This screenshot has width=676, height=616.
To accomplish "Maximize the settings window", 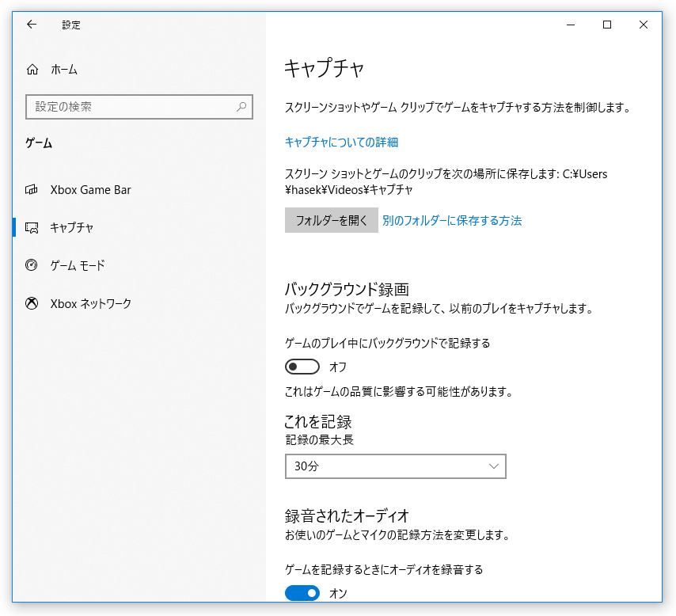I will click(x=607, y=25).
